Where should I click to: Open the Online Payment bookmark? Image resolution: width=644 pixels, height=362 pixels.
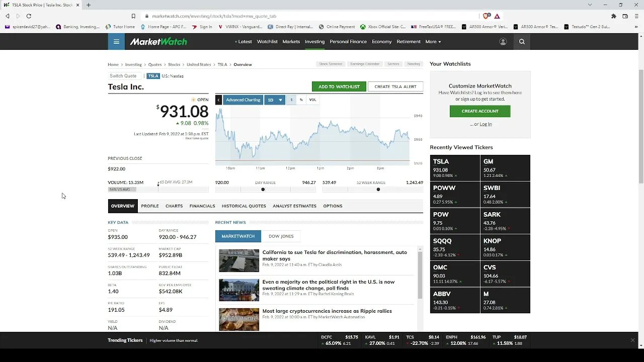[337, 27]
